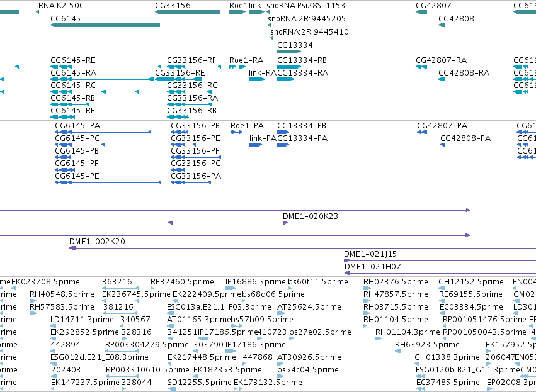The width and height of the screenshot is (536, 392).
Task: Click BAC clone label DME1-021H07
Action: 373,267
